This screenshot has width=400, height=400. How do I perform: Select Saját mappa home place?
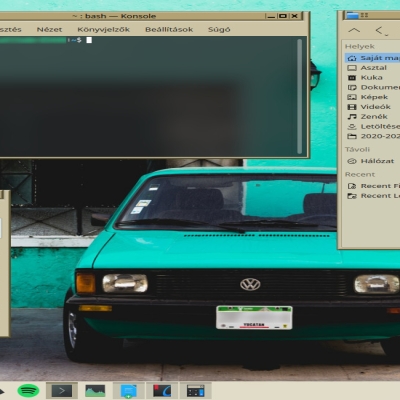click(x=372, y=58)
